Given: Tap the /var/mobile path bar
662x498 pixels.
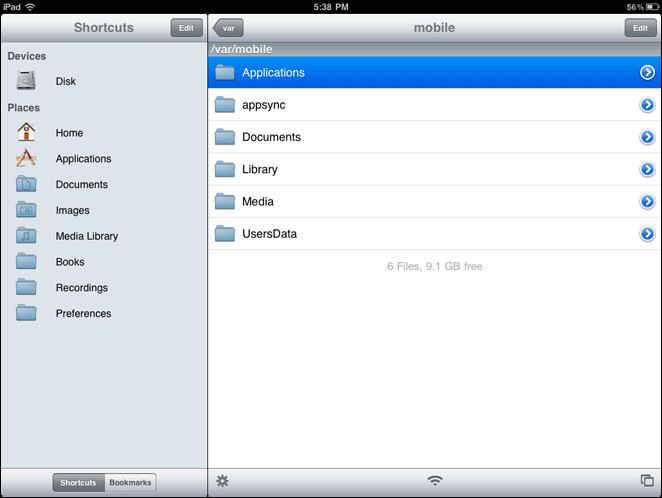Looking at the screenshot, I should click(434, 49).
